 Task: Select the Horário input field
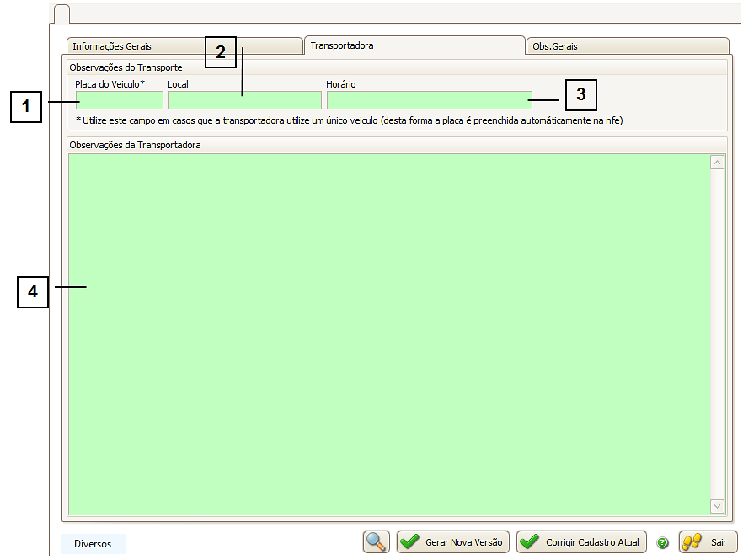click(429, 100)
